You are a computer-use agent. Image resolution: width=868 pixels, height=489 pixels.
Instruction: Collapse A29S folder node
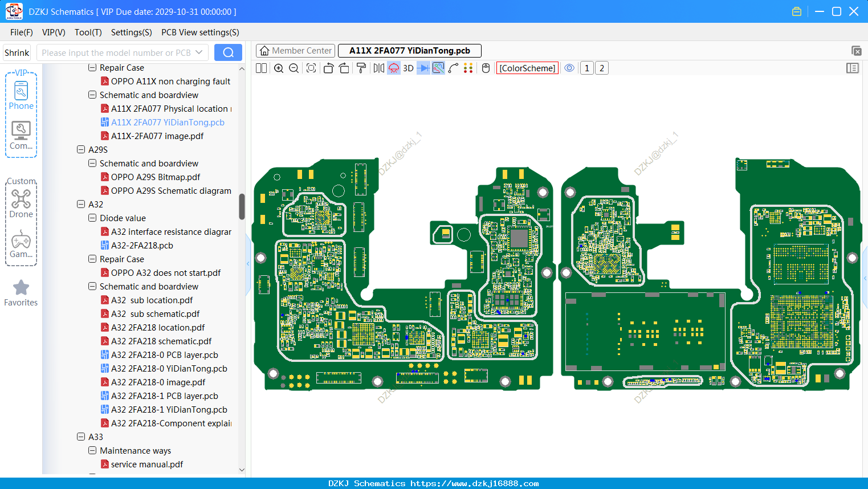point(81,150)
